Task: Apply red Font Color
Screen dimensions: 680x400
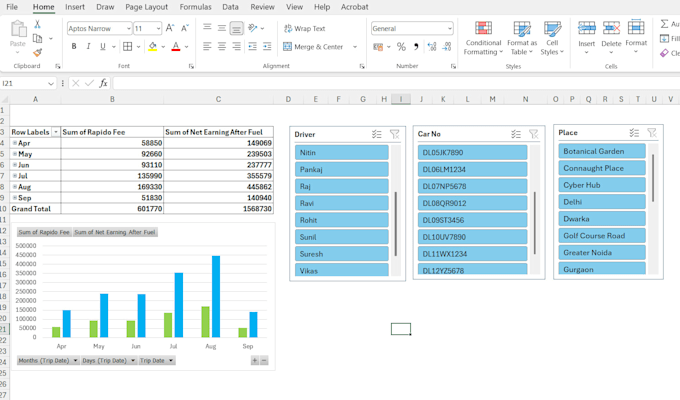Action: (176, 46)
